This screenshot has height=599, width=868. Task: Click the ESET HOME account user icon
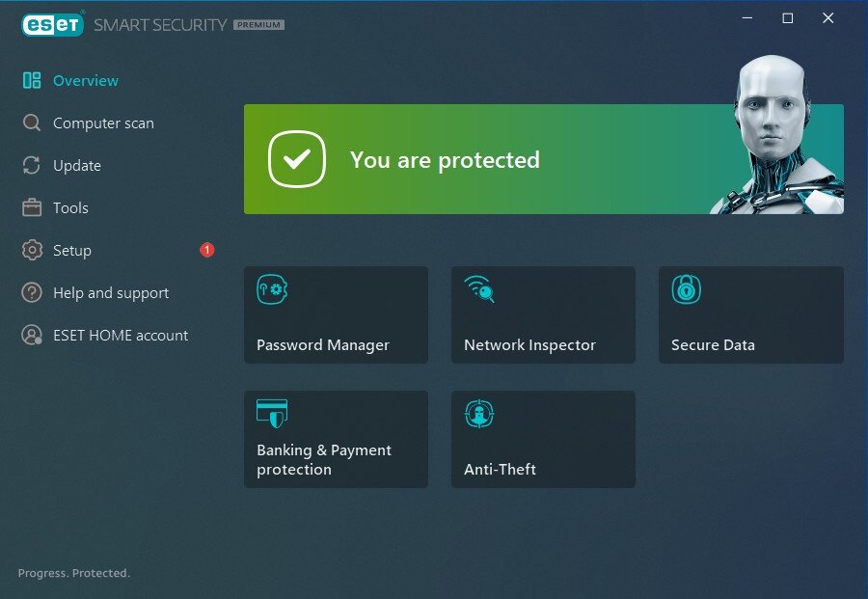tap(32, 335)
